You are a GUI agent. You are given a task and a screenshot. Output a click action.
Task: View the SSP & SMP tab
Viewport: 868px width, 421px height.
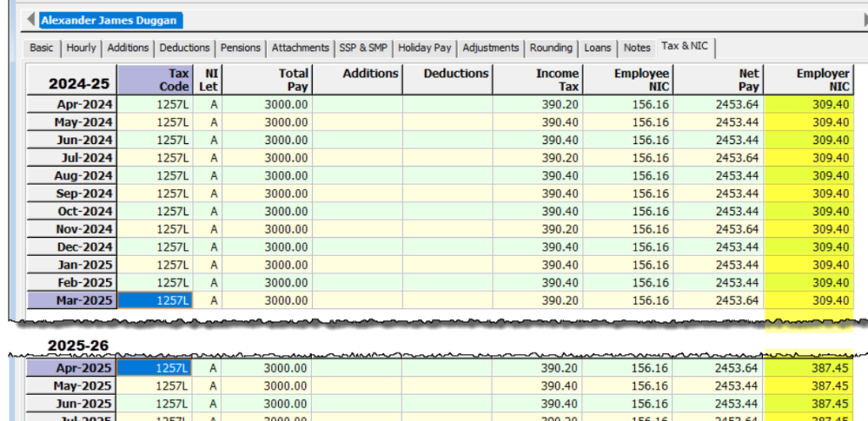(x=364, y=48)
